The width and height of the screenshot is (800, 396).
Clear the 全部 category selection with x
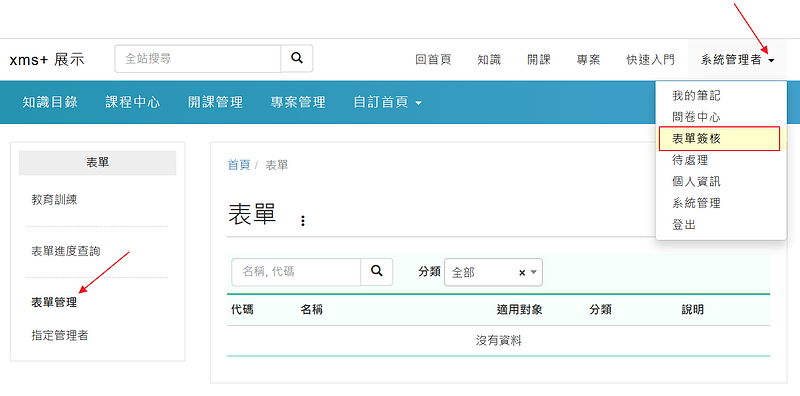click(522, 273)
